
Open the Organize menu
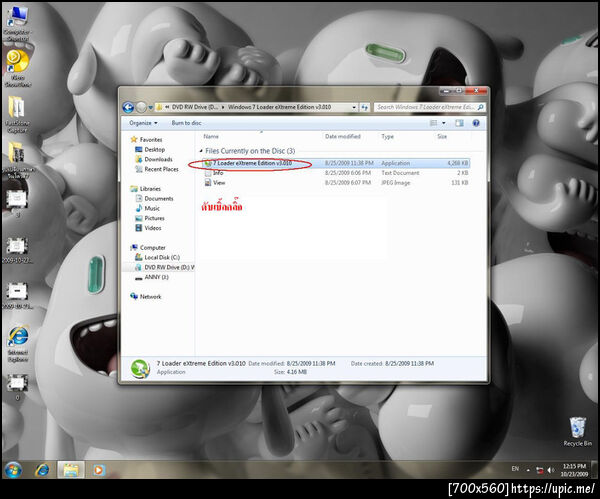pyautogui.click(x=143, y=123)
